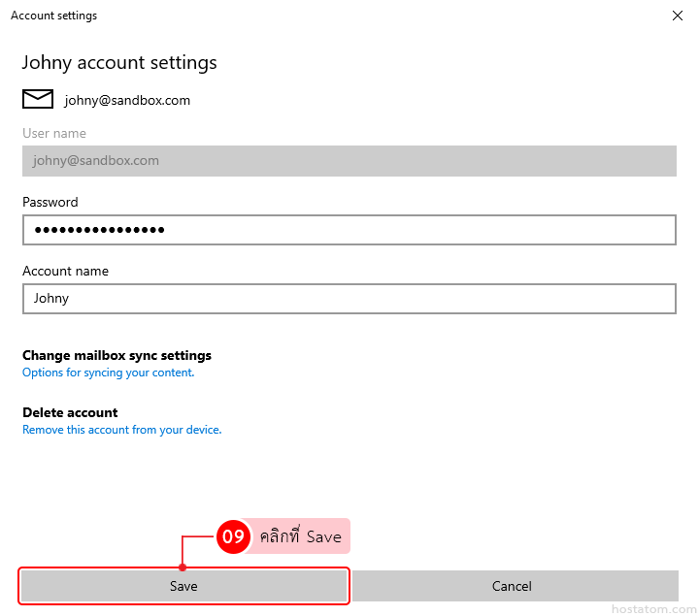Screen dimensions: 699x616
Task: Click the johny@sandbox.com address beside envelope
Action: pos(127,100)
